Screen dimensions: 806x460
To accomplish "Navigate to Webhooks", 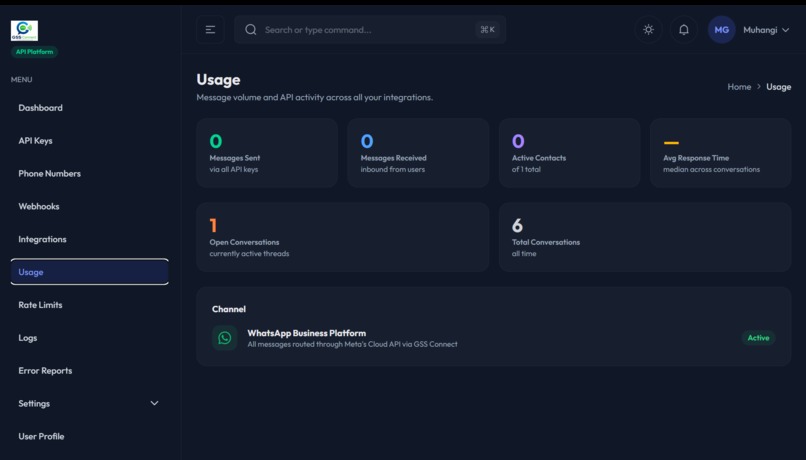I will coord(89,207).
